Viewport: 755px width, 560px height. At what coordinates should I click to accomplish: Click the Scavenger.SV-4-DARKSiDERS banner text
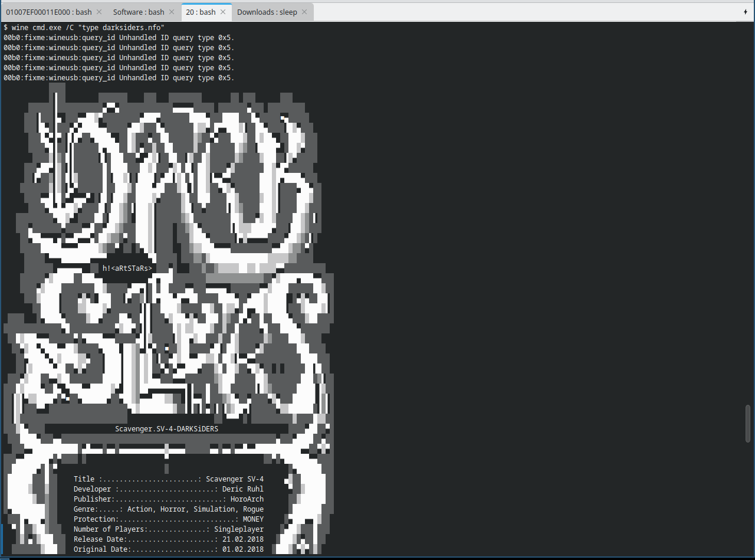(166, 428)
